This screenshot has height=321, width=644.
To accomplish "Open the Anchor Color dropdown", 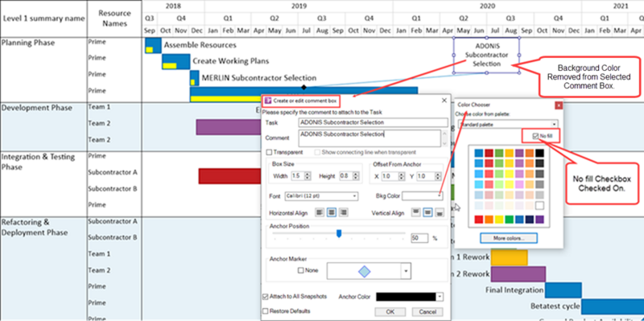I will pyautogui.click(x=440, y=297).
